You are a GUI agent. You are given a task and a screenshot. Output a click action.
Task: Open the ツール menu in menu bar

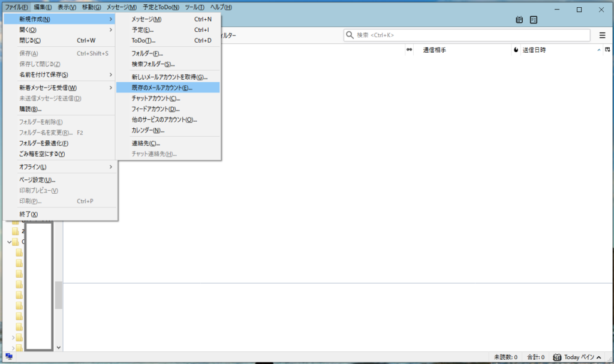coord(194,7)
